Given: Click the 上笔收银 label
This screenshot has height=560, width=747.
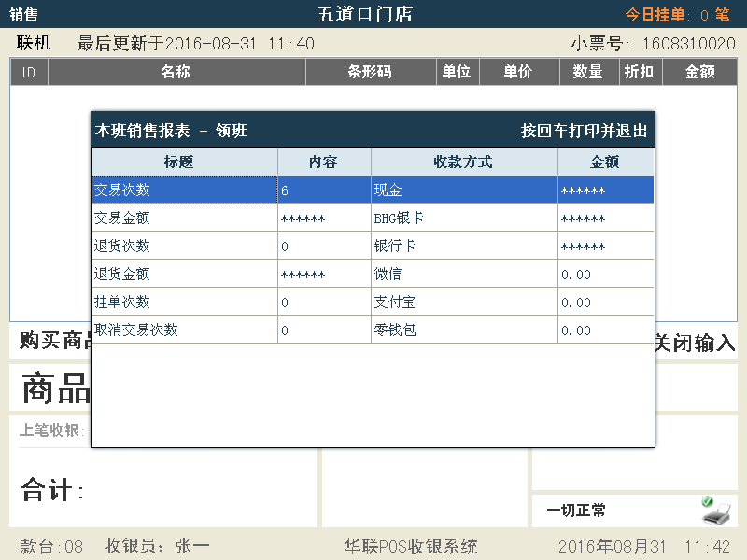Looking at the screenshot, I should pos(51,430).
